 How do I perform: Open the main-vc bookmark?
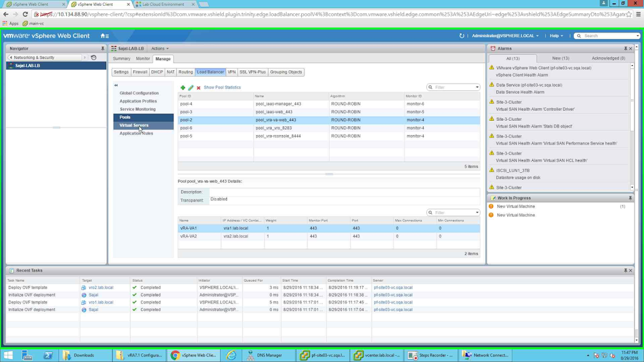pyautogui.click(x=33, y=23)
